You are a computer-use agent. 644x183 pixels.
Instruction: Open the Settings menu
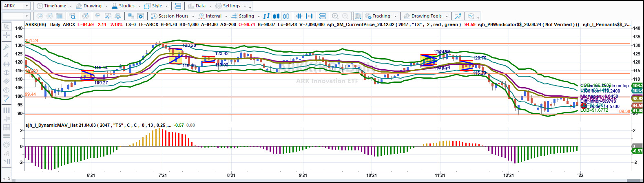point(231,6)
